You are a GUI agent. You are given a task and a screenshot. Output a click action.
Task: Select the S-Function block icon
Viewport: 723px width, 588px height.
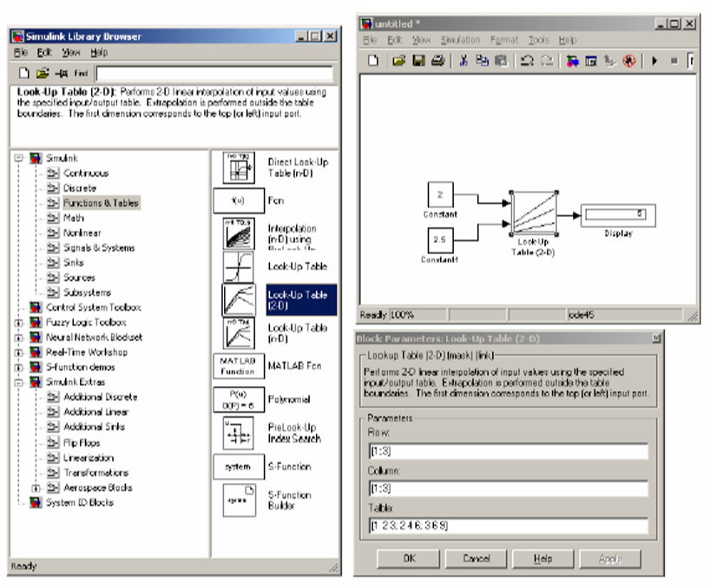coord(239,467)
